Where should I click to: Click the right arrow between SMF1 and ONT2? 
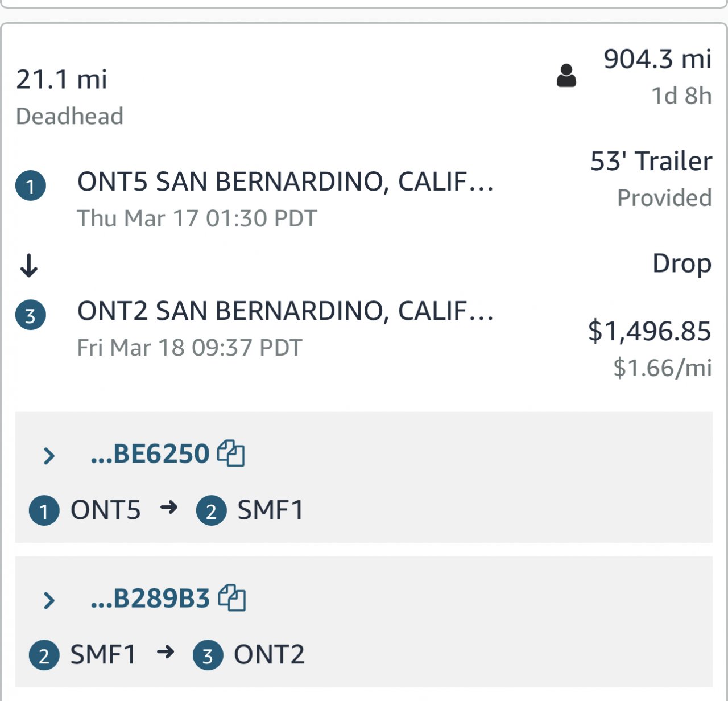point(166,651)
